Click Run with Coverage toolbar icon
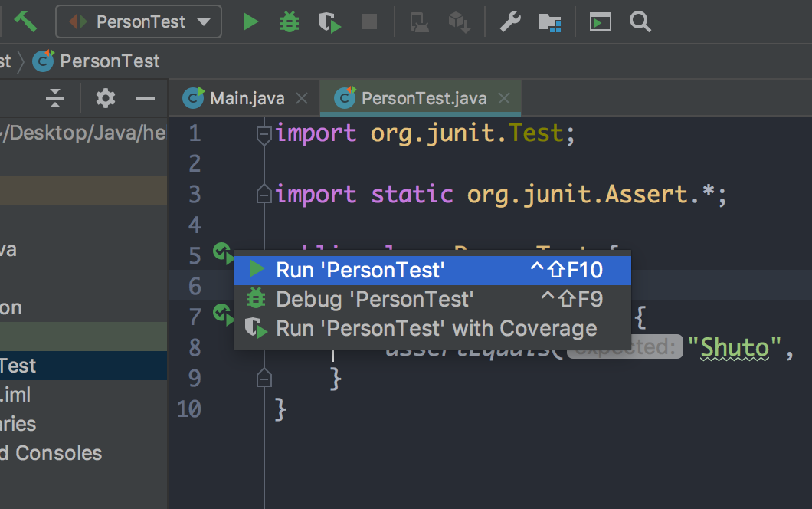The width and height of the screenshot is (812, 509). click(329, 22)
